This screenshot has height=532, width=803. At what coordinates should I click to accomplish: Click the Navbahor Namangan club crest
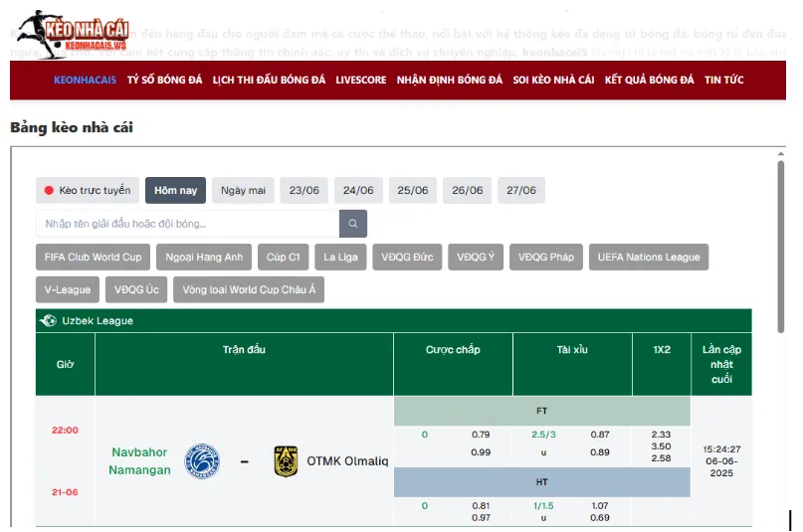pos(202,460)
